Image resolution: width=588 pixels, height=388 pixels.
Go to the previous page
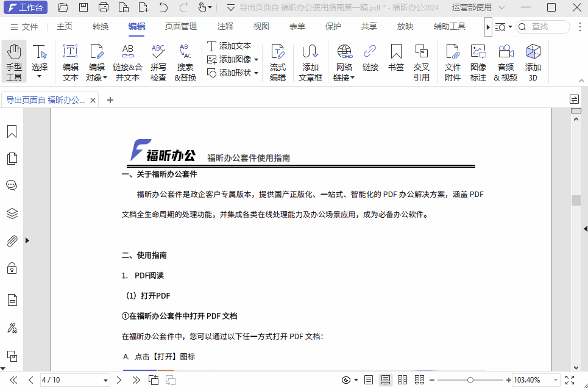coord(31,380)
